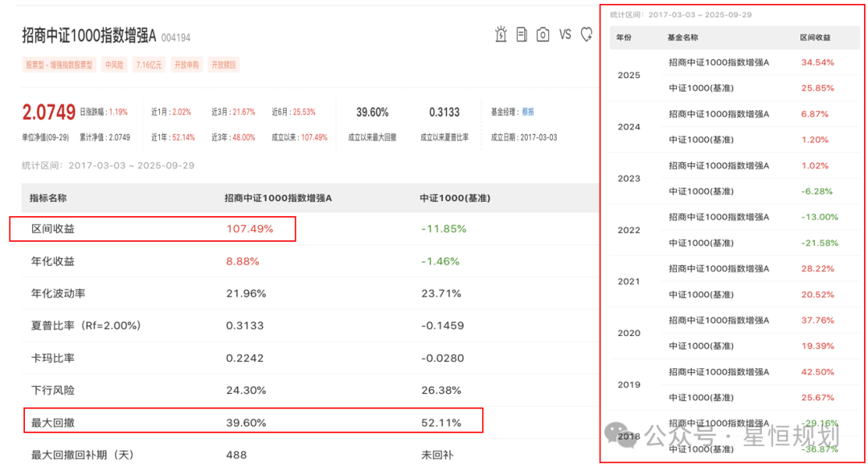The width and height of the screenshot is (868, 471).
Task: Click the 成立以来最大回撤 label
Action: [372, 137]
